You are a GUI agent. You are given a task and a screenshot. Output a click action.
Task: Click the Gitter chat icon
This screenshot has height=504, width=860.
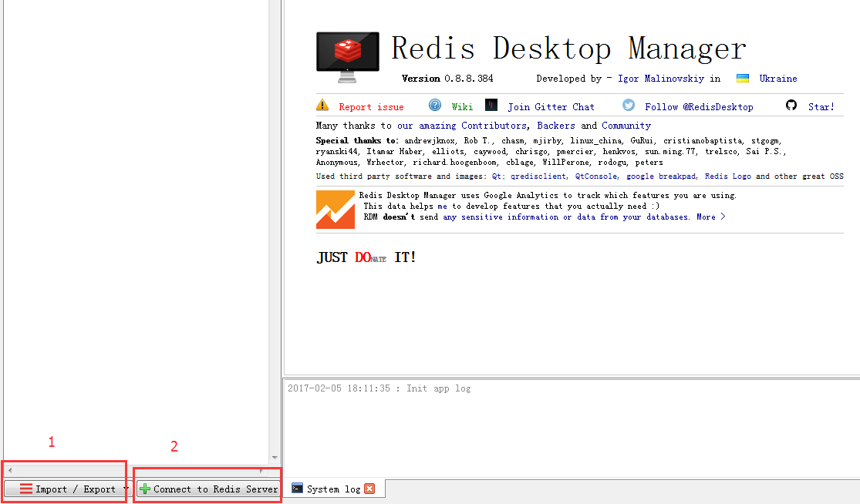pos(491,105)
